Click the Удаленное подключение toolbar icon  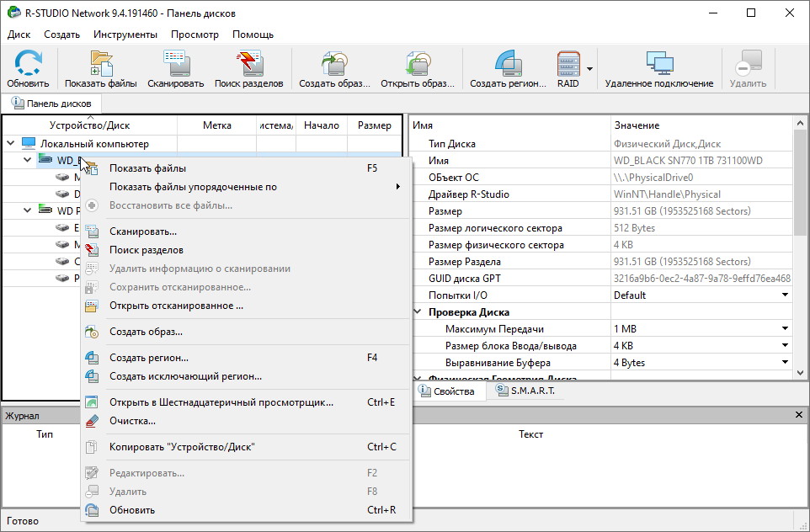tap(659, 62)
